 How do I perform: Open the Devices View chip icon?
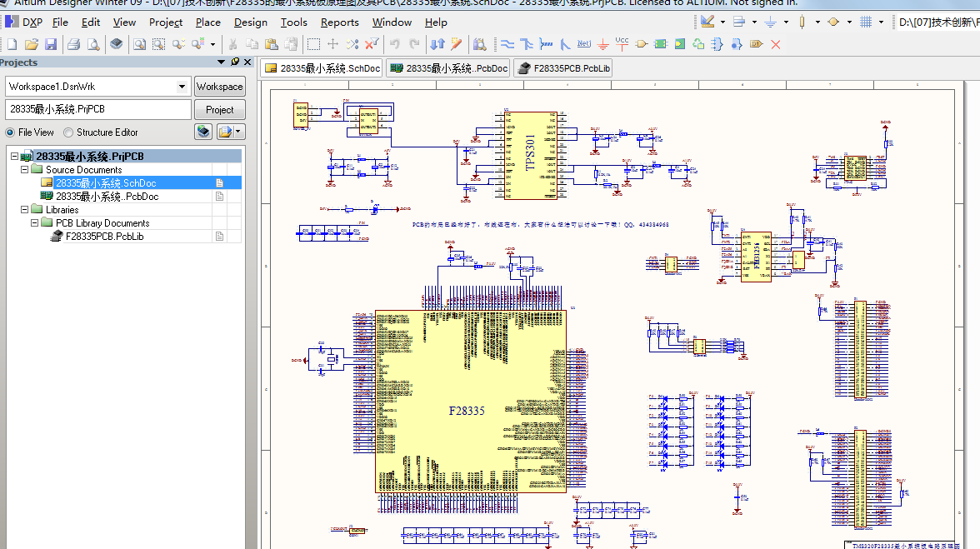coord(117,43)
